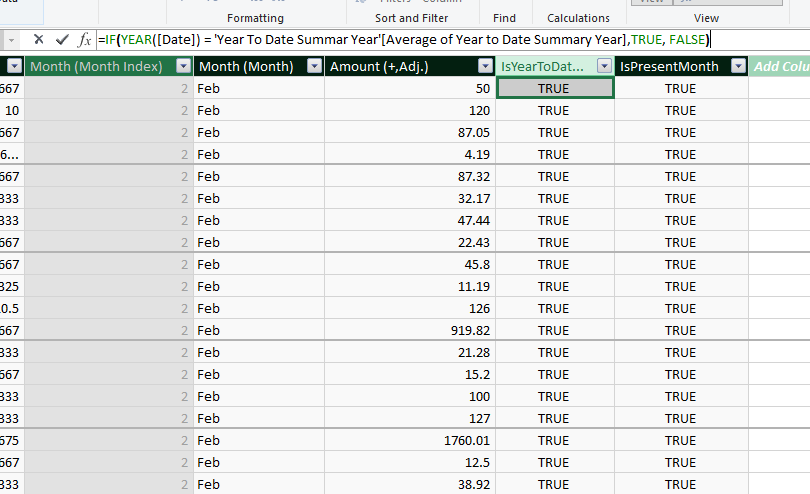
Task: Open the Month (Month) column filter dropdown
Action: coord(314,66)
